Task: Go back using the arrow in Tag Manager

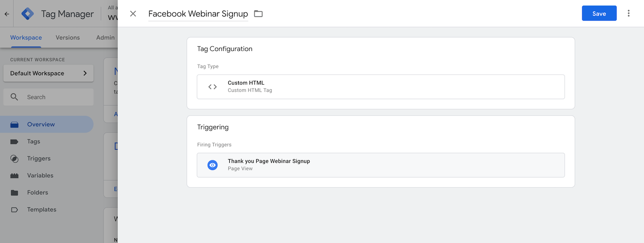Action: [x=6, y=14]
